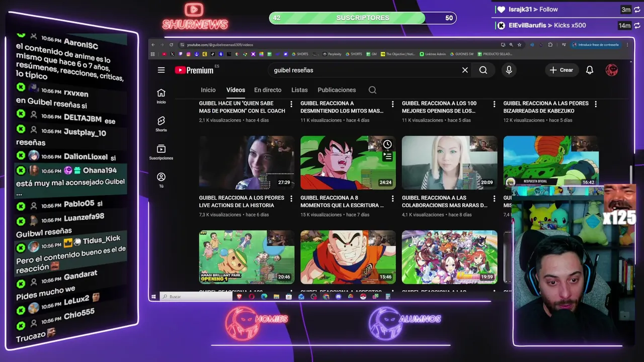Open options for '100 MEJORES OPENINGS' video
This screenshot has width=644, height=362.
coord(494,104)
